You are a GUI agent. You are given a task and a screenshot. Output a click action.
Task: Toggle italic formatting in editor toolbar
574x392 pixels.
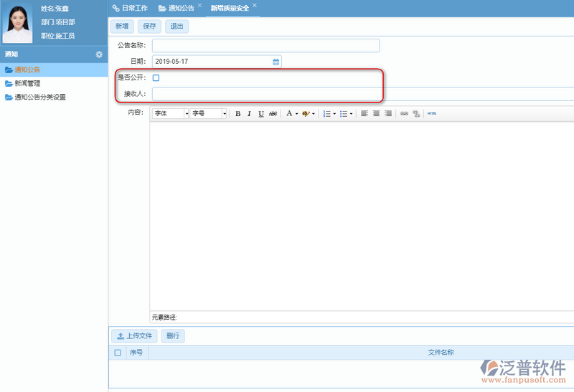click(x=250, y=114)
